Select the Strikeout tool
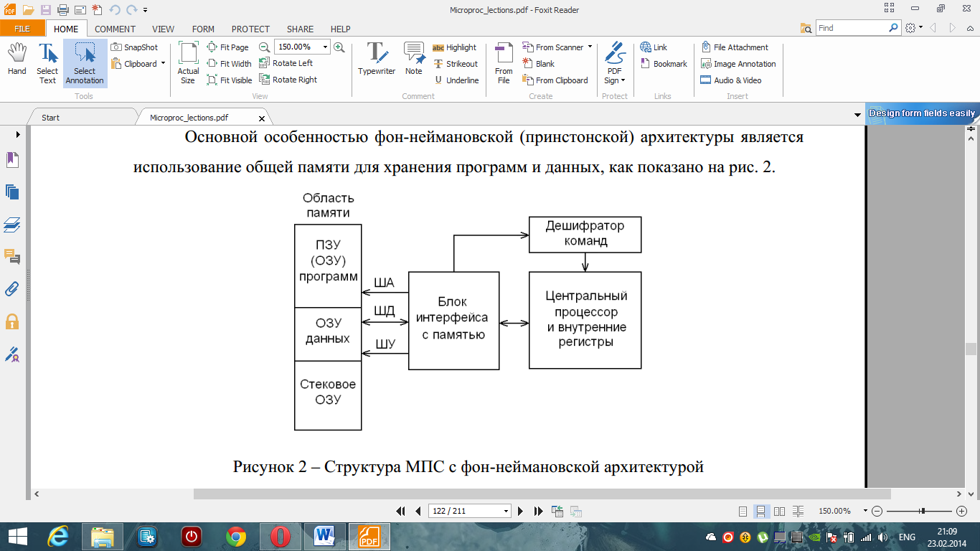The height and width of the screenshot is (551, 980). pos(455,64)
